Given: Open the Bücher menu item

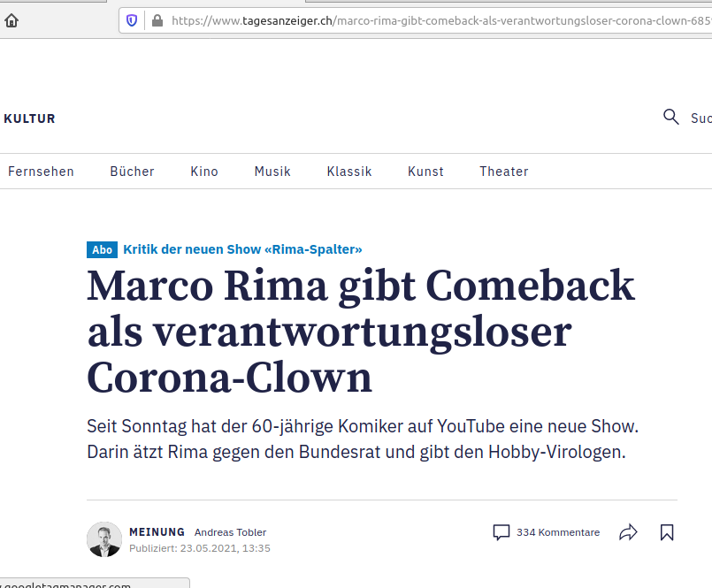Looking at the screenshot, I should [x=132, y=172].
